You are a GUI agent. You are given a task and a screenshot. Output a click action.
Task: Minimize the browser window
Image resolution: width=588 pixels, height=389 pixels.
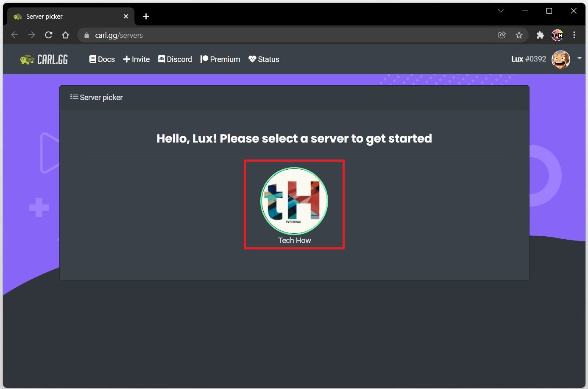pos(525,11)
